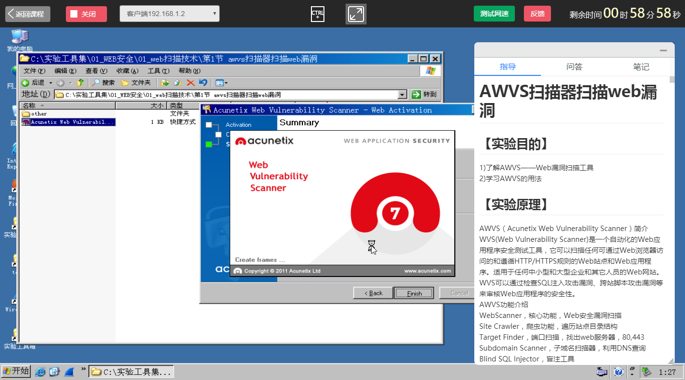The image size is (685, 380).
Task: Open the Views icon in Explorer toolbar
Action: 219,83
